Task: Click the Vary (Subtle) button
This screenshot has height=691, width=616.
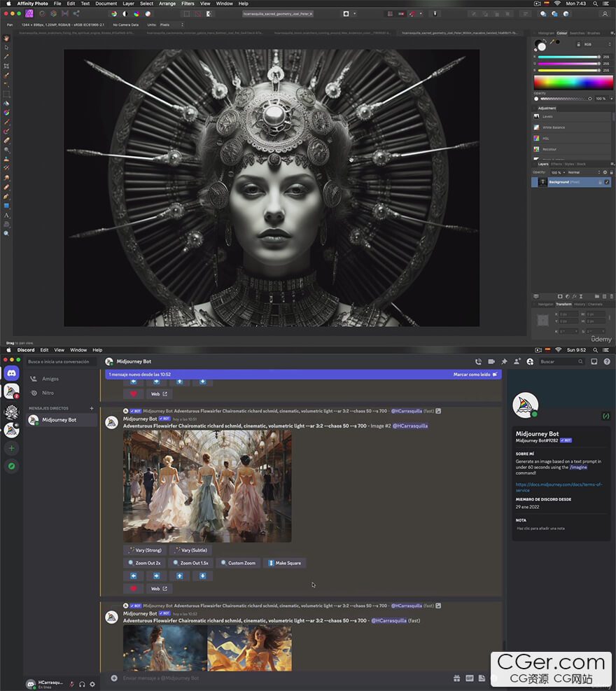Action: click(x=191, y=550)
